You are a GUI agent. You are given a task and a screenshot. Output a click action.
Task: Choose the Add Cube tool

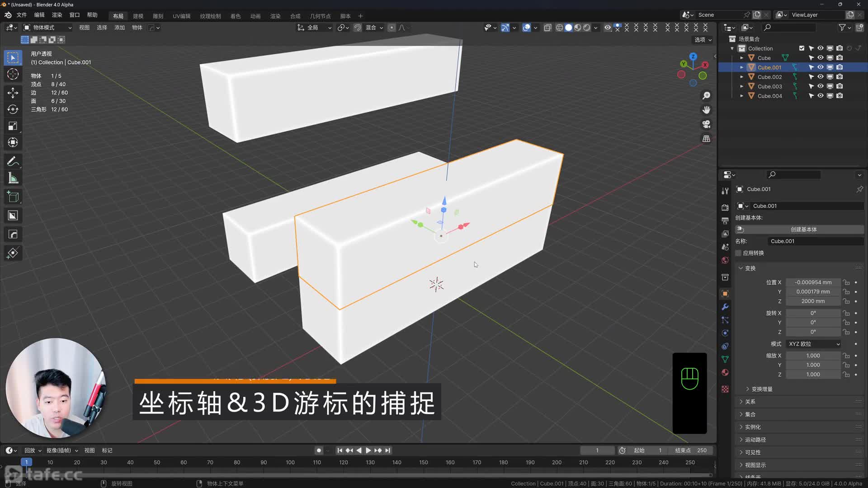coord(13,197)
